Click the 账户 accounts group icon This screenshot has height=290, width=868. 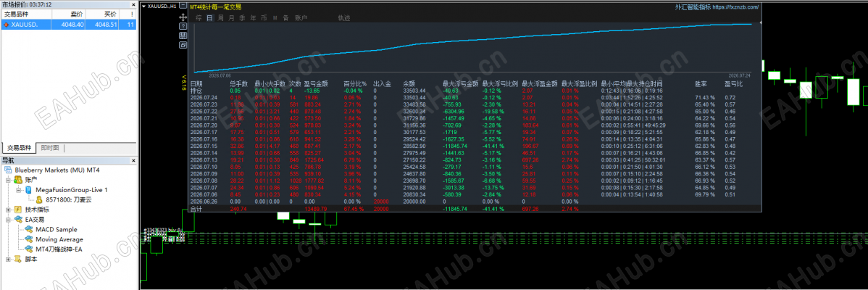[17, 179]
